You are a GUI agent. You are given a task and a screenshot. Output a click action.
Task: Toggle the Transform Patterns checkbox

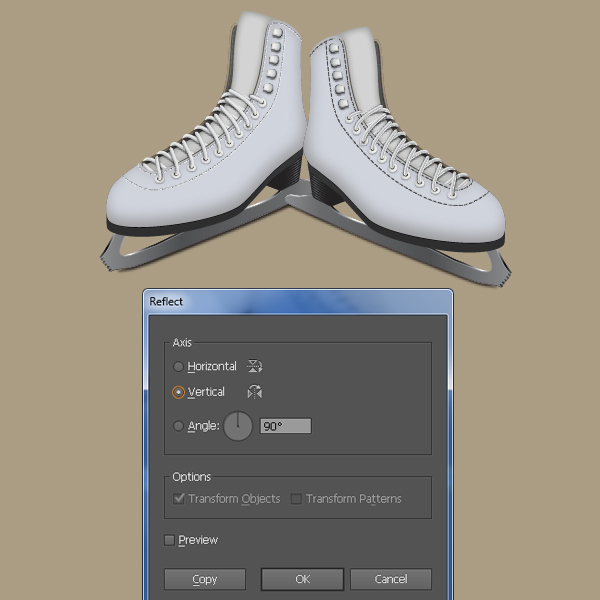coord(296,499)
